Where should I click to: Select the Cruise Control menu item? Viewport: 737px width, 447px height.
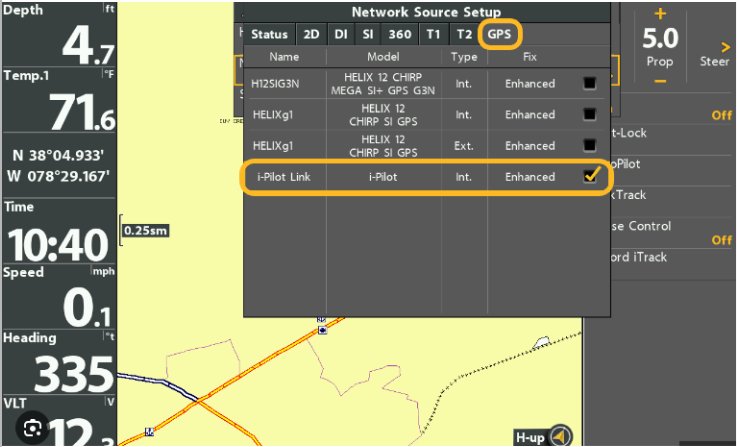[641, 226]
